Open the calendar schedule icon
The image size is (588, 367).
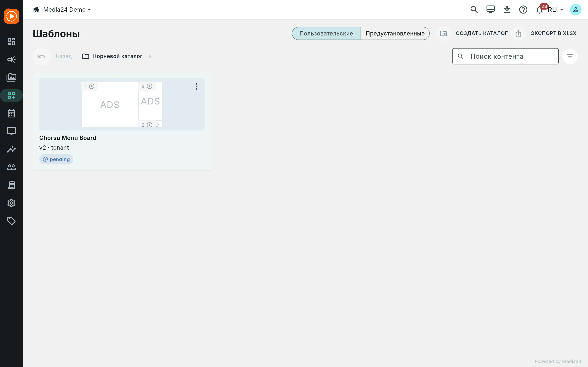coord(11,113)
